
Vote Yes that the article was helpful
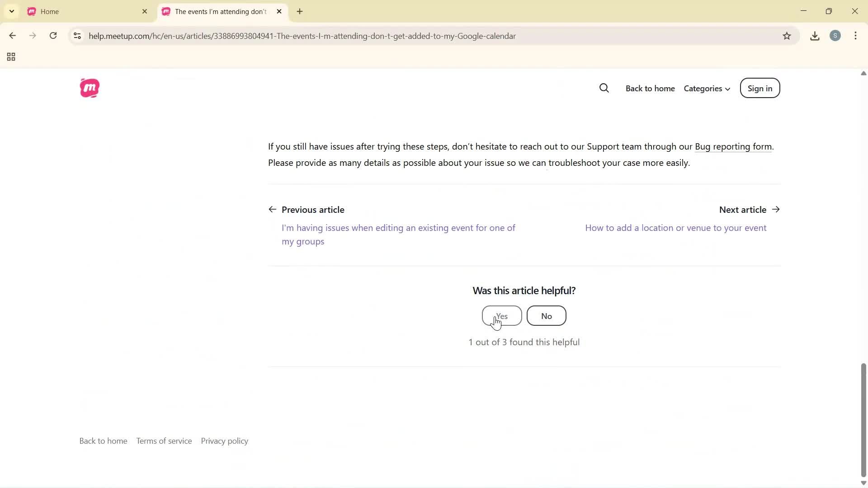click(x=502, y=316)
